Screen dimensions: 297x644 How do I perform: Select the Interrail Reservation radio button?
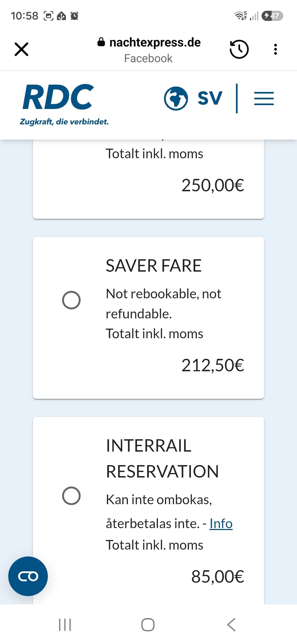pos(71,496)
